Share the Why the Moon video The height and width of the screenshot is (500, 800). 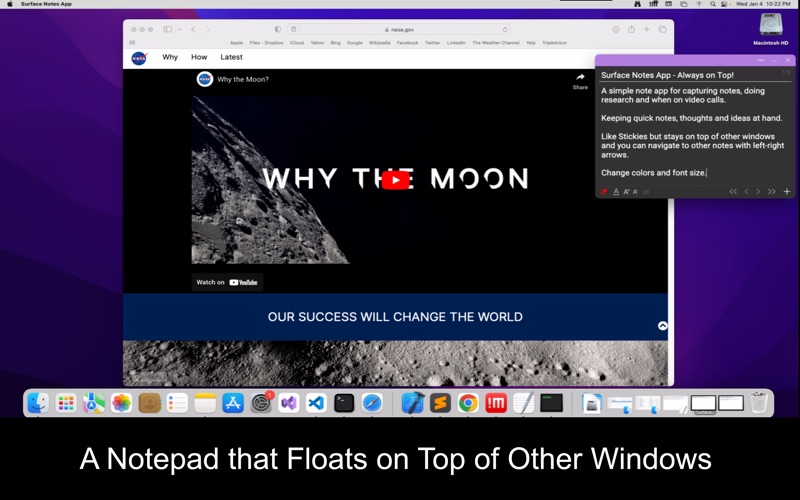click(580, 81)
